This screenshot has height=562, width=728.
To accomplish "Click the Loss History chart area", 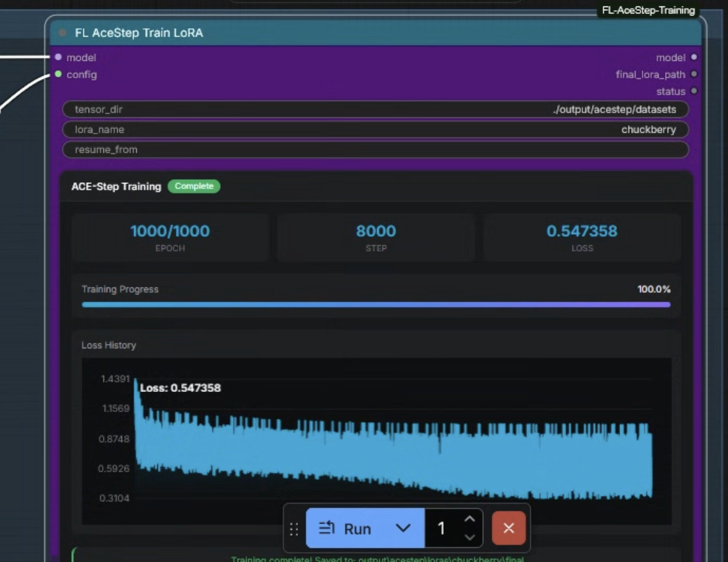I will (377, 441).
